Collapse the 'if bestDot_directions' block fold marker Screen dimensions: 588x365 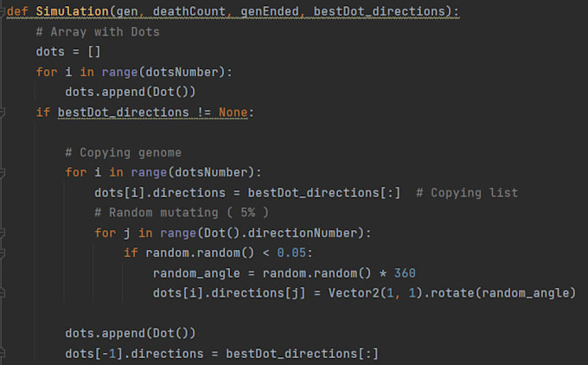(x=3, y=112)
